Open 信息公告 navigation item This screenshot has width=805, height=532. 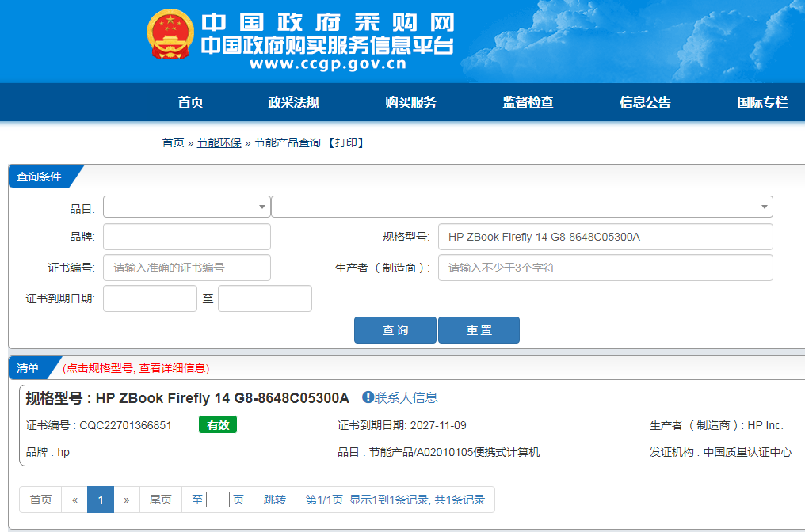point(645,102)
